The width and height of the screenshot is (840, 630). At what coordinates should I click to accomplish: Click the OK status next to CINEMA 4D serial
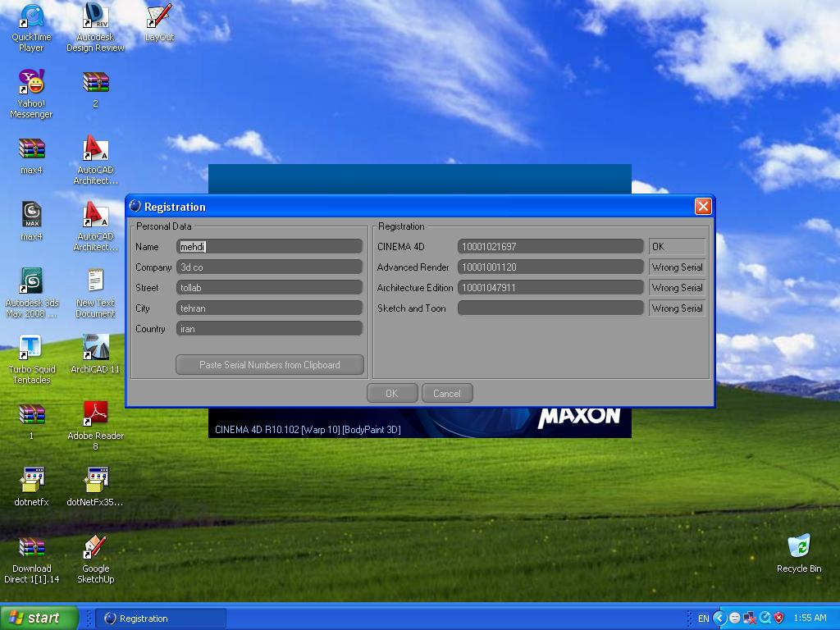(x=677, y=246)
